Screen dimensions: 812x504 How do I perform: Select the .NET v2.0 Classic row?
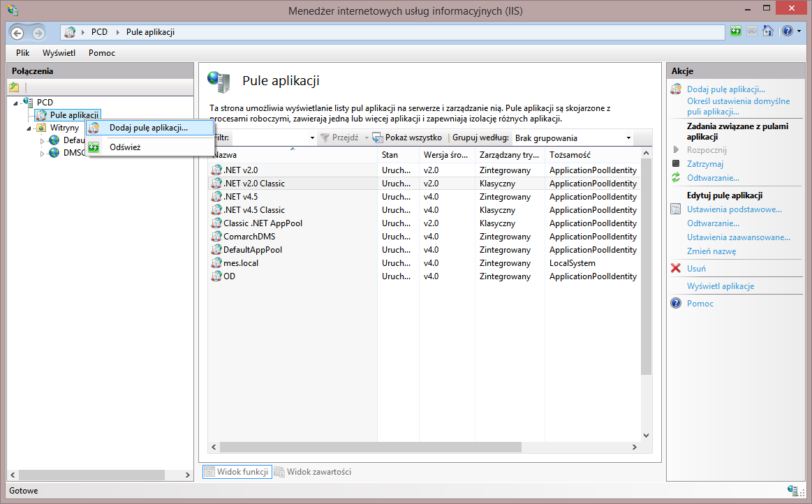[424, 184]
